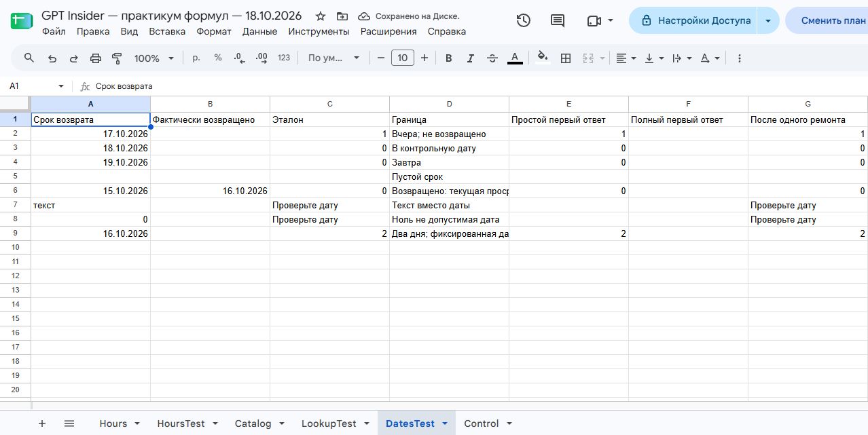Show all sheets list icon

69,423
